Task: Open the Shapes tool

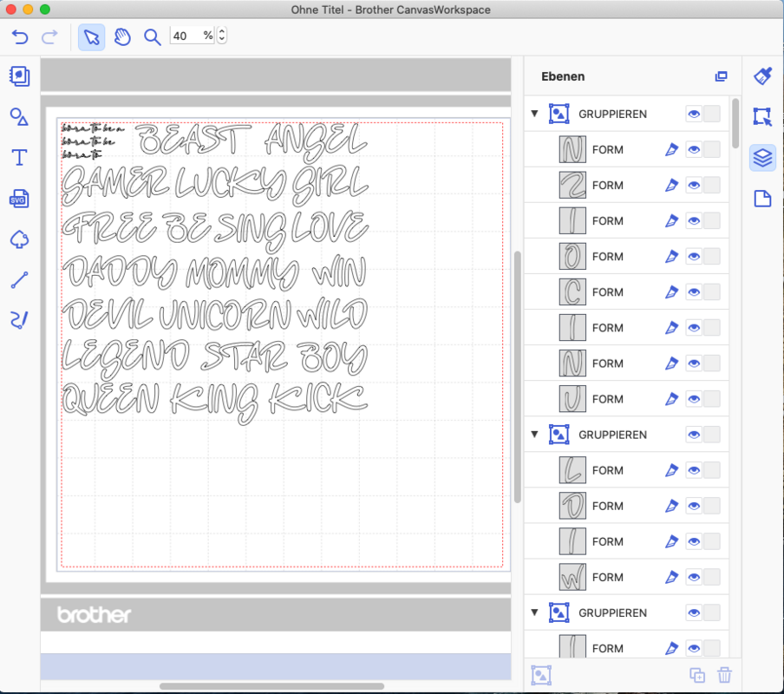Action: click(x=19, y=117)
